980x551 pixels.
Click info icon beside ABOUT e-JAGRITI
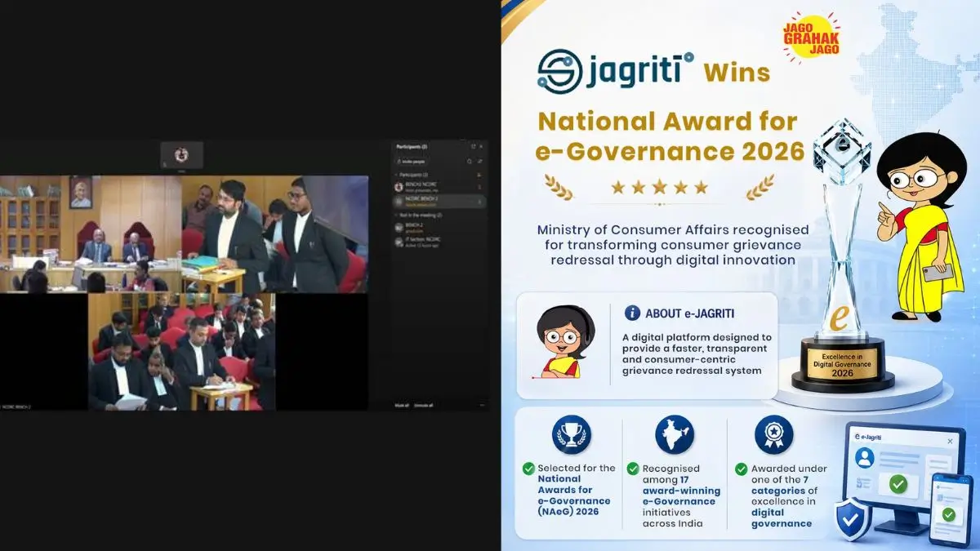pos(631,313)
